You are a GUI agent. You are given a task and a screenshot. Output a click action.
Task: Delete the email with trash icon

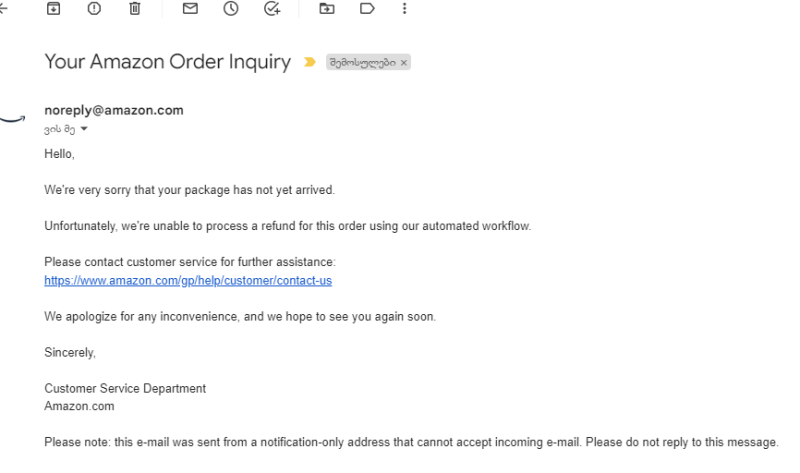click(134, 8)
